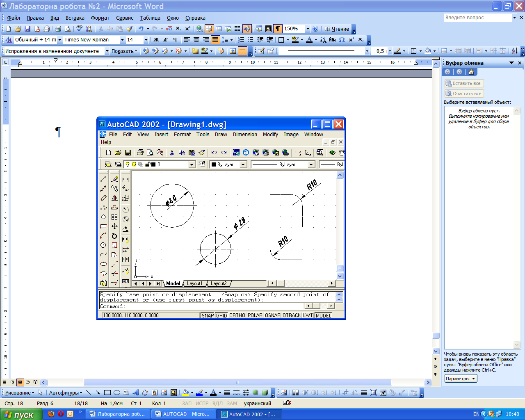Toggle Italic (К) formatting
525x420 pixels.
point(165,40)
